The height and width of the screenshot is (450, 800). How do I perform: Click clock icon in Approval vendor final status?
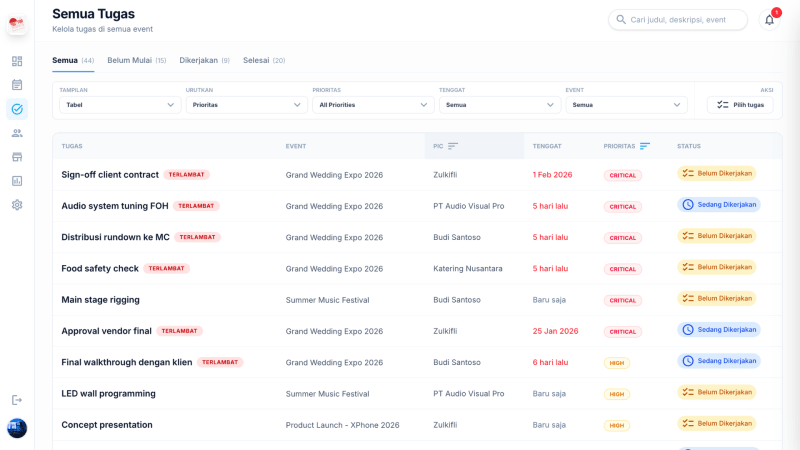[688, 330]
